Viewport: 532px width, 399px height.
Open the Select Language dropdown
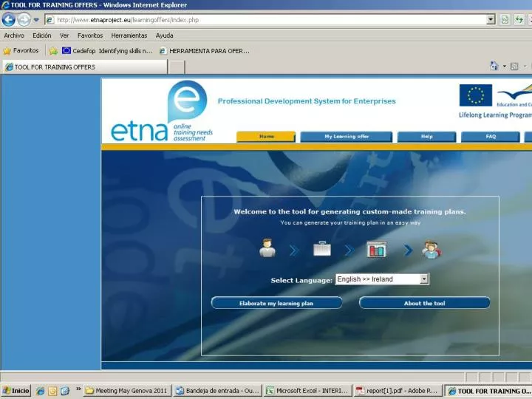(382, 279)
